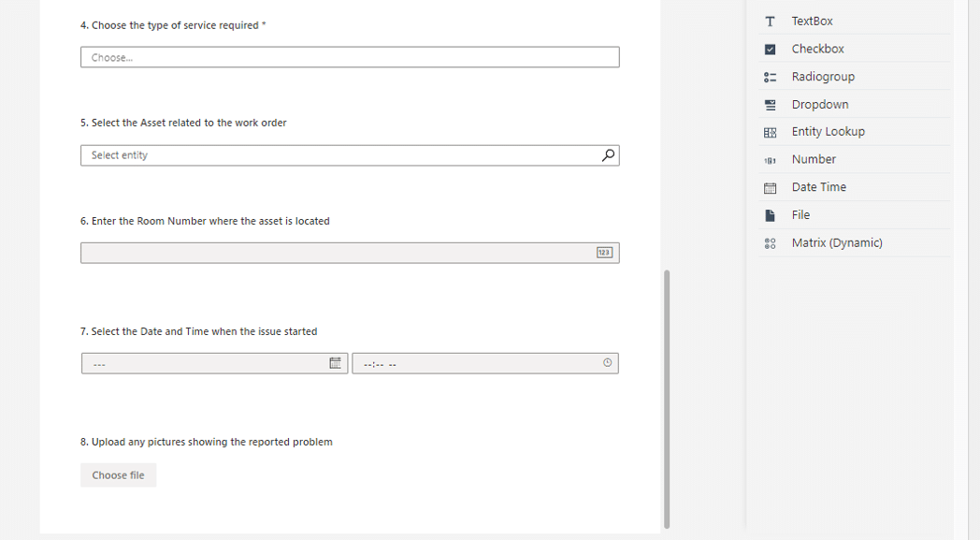Click the magnifier icon in the asset lookup field

[x=608, y=154]
